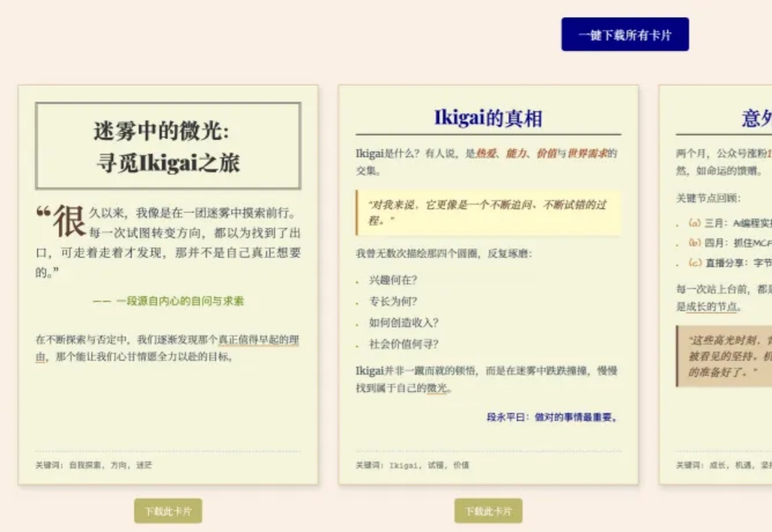Download the 迷雾中的微光 card
The height and width of the screenshot is (532, 772).
coord(168,511)
